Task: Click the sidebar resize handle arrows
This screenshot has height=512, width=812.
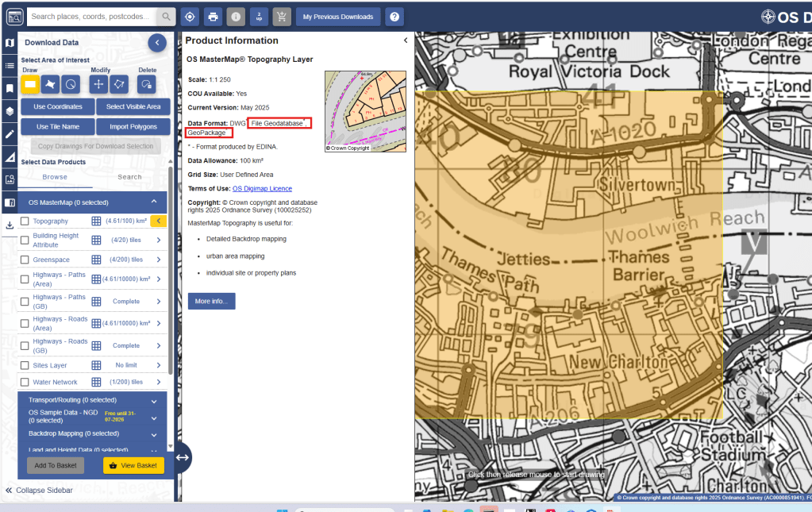Action: 182,457
